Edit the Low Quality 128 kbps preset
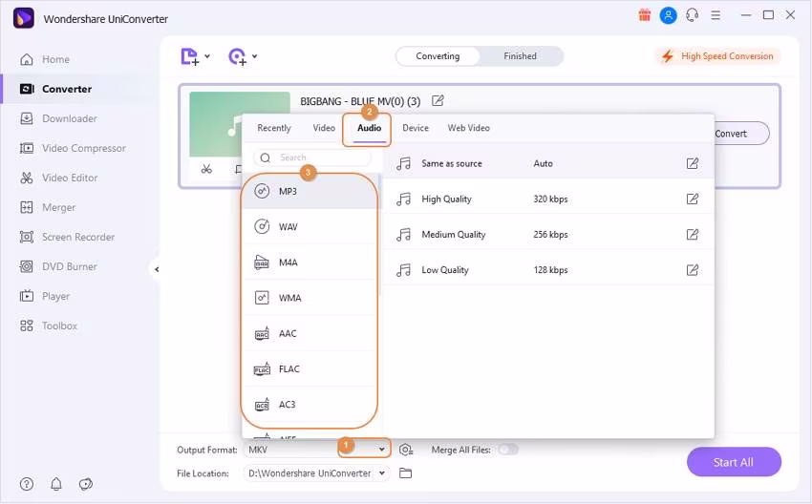Viewport: 812px width, 504px height. 693,269
